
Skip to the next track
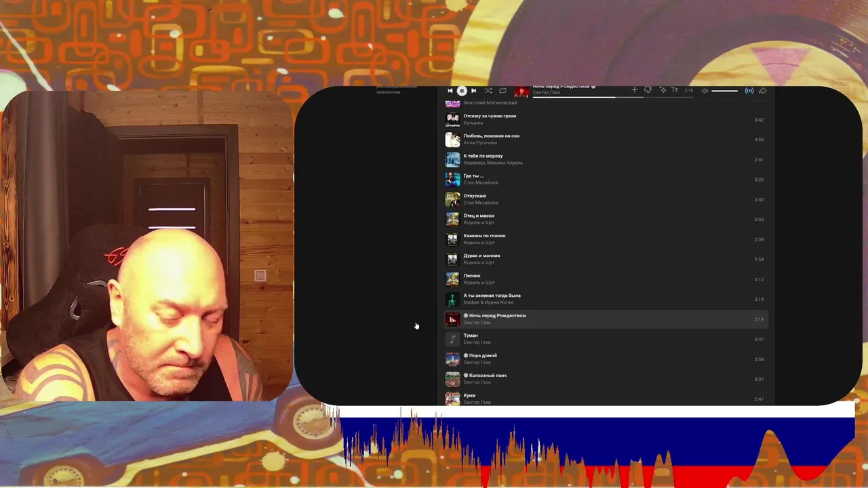(x=473, y=91)
